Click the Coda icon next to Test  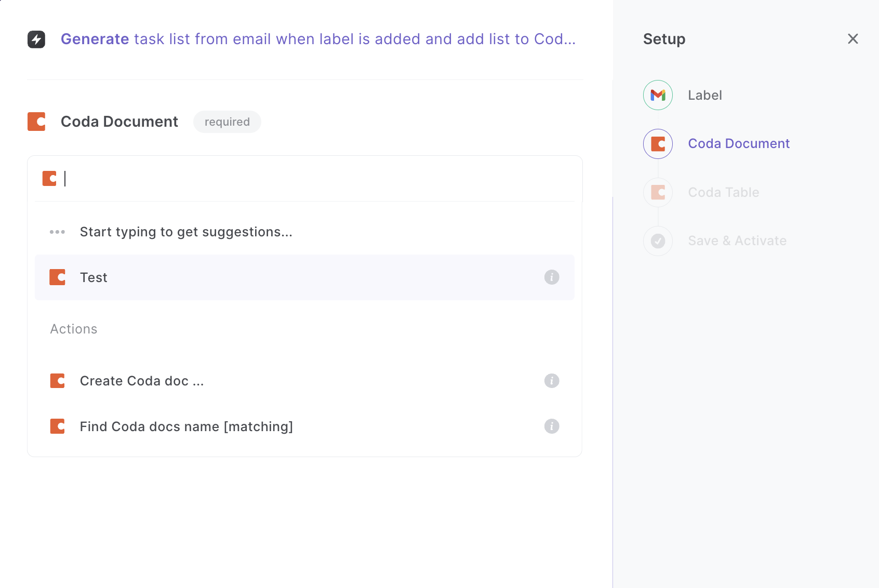(57, 277)
